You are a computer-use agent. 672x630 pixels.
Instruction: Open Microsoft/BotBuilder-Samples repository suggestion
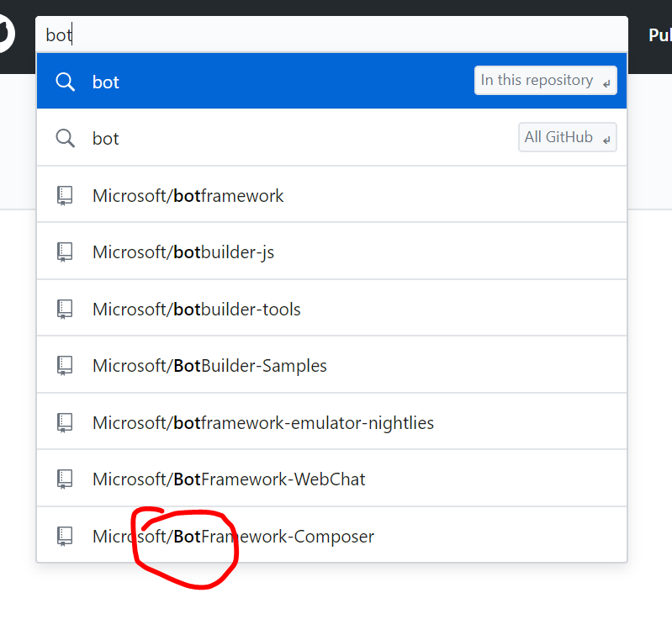(331, 365)
